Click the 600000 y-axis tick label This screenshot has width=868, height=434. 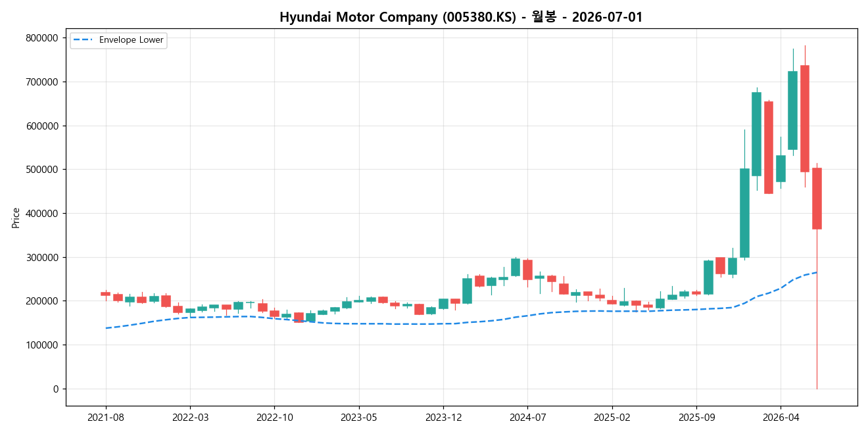42,126
